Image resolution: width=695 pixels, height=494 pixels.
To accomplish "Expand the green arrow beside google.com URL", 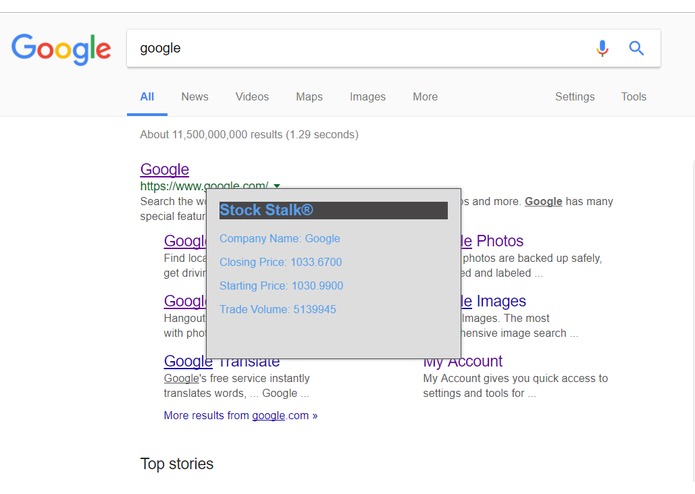I will point(277,186).
